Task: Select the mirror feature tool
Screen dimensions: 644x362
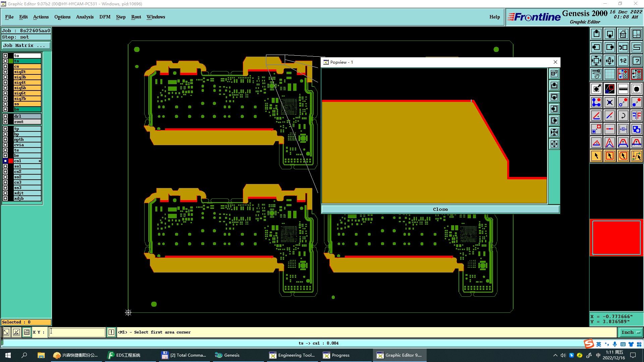Action: pyautogui.click(x=636, y=116)
